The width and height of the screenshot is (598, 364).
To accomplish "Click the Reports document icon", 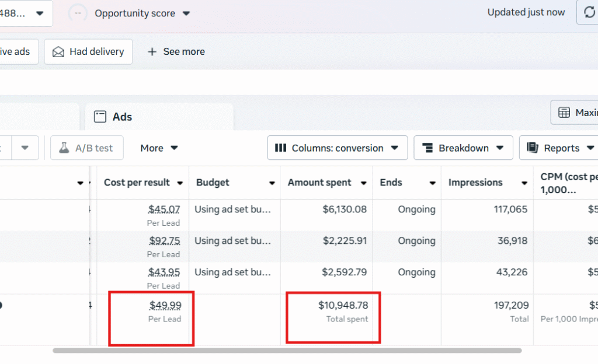I will tap(532, 148).
